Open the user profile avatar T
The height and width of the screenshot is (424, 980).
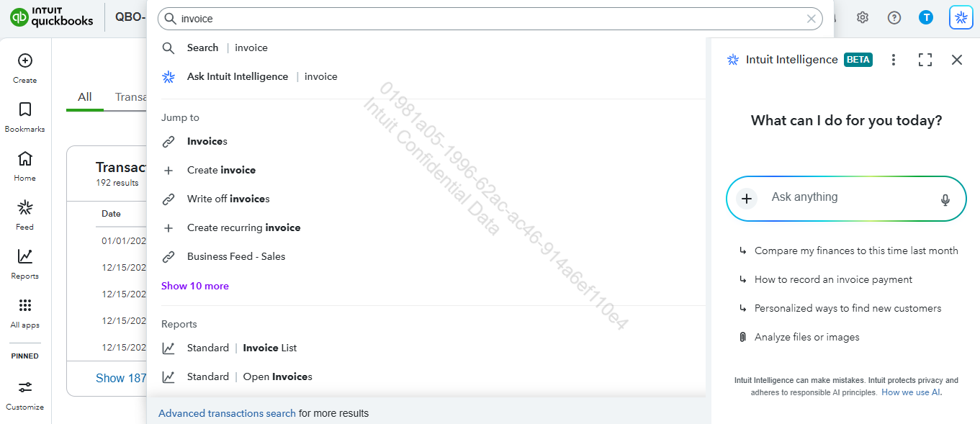coord(926,18)
